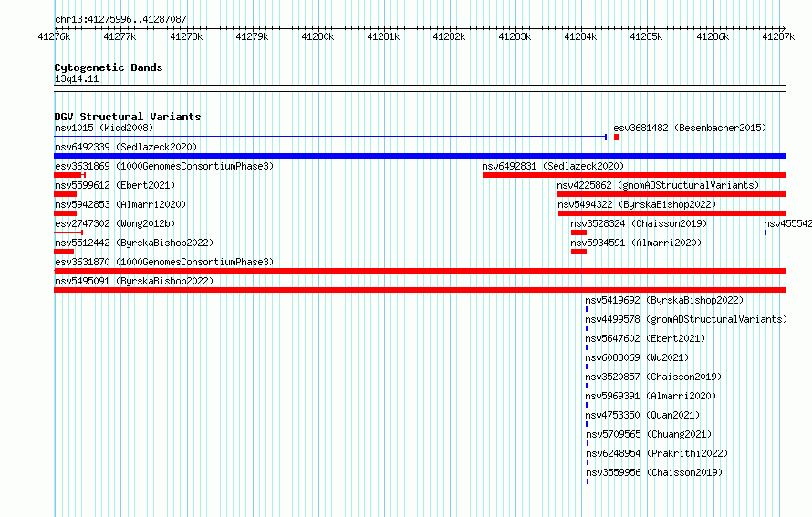Open the esv2747302 (Wong2012b) label
The height and width of the screenshot is (517, 812).
[x=115, y=223]
